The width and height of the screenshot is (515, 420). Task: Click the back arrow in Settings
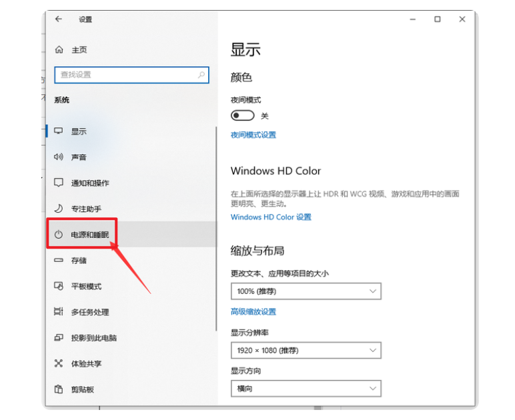(x=59, y=19)
